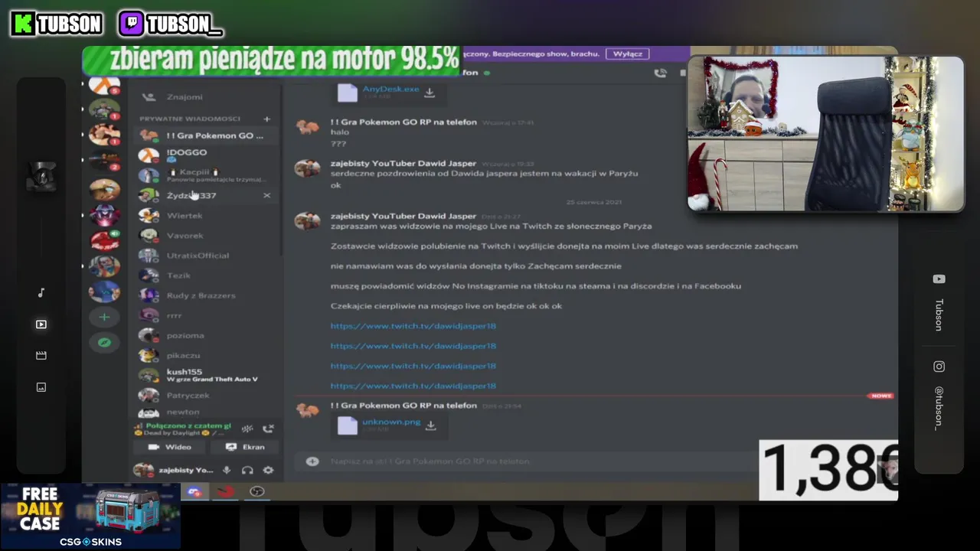Click the video play overlay icon
The height and width of the screenshot is (551, 980).
tap(41, 324)
